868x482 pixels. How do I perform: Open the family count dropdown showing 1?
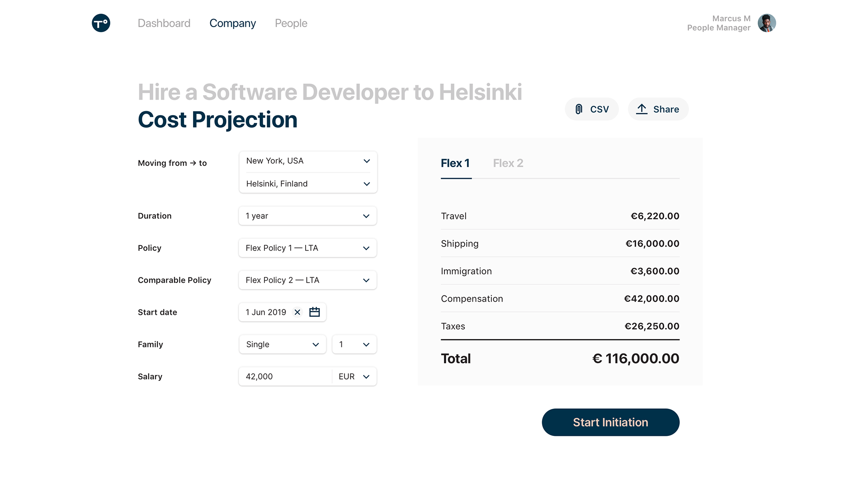click(354, 345)
